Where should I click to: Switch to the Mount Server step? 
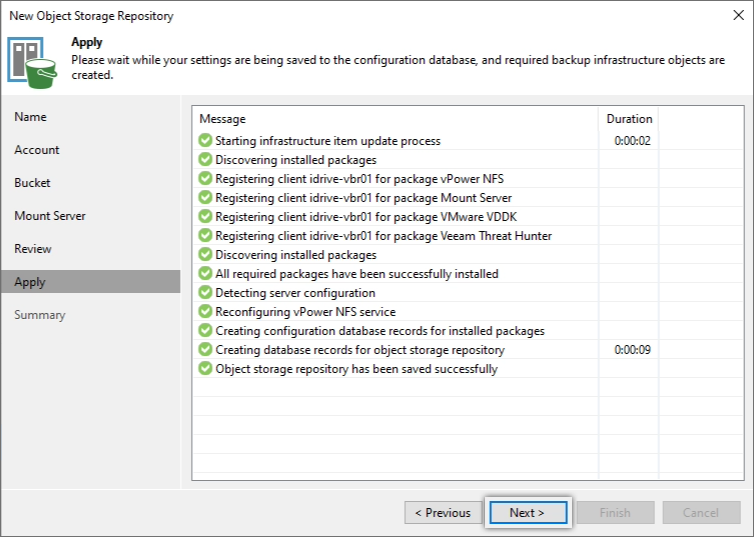point(50,216)
